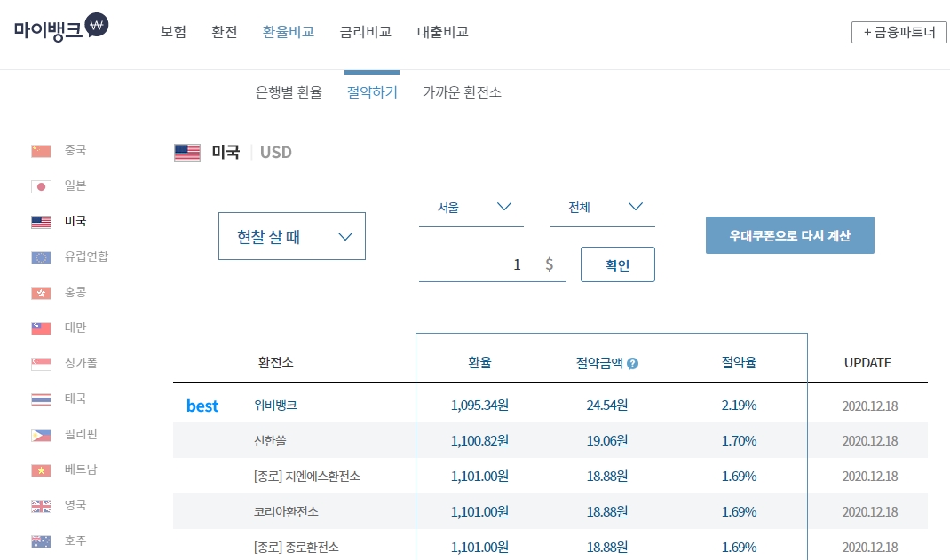This screenshot has width=950, height=560.
Task: Click the help icon next to 절약금액
Action: 632,363
